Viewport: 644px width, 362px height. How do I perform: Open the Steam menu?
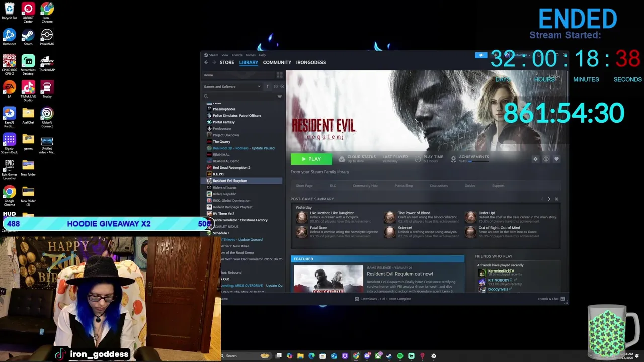click(213, 55)
